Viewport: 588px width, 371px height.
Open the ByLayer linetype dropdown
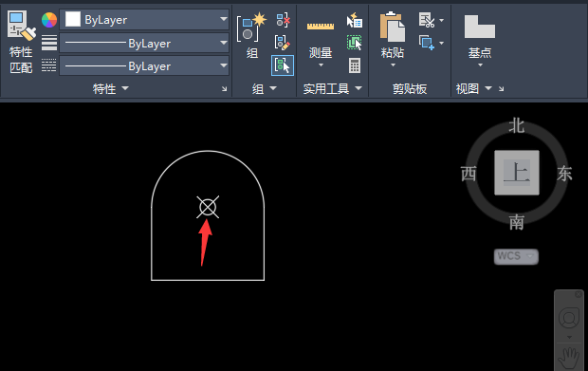[144, 65]
